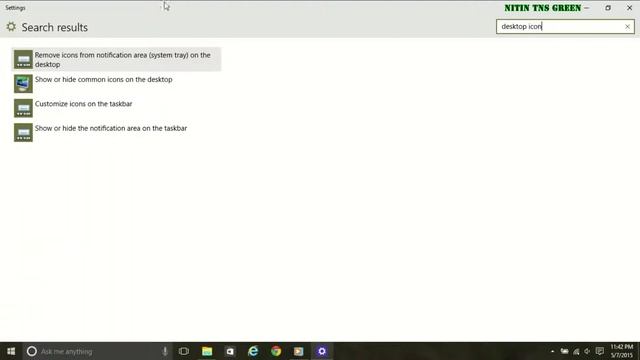Launch Google Chrome from the taskbar

tap(276, 351)
